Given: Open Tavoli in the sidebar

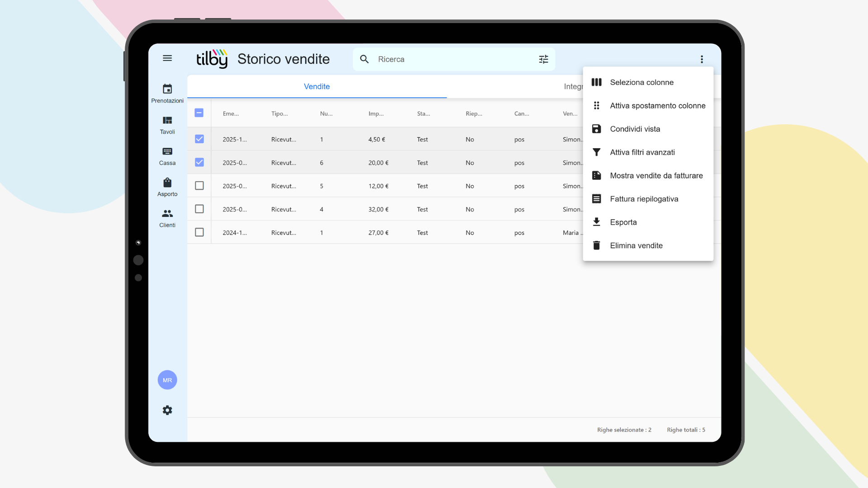Looking at the screenshot, I should 167,125.
